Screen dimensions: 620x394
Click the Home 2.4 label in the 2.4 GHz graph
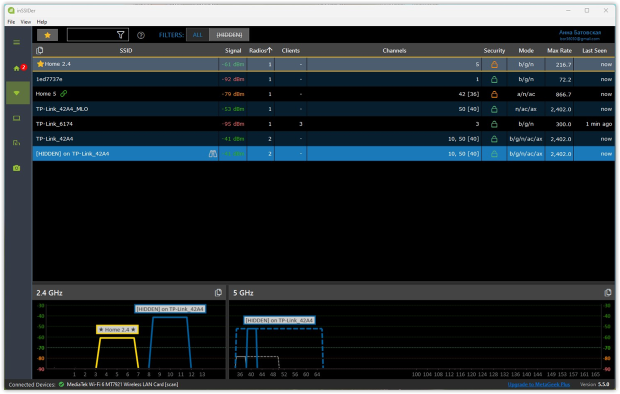pos(117,330)
